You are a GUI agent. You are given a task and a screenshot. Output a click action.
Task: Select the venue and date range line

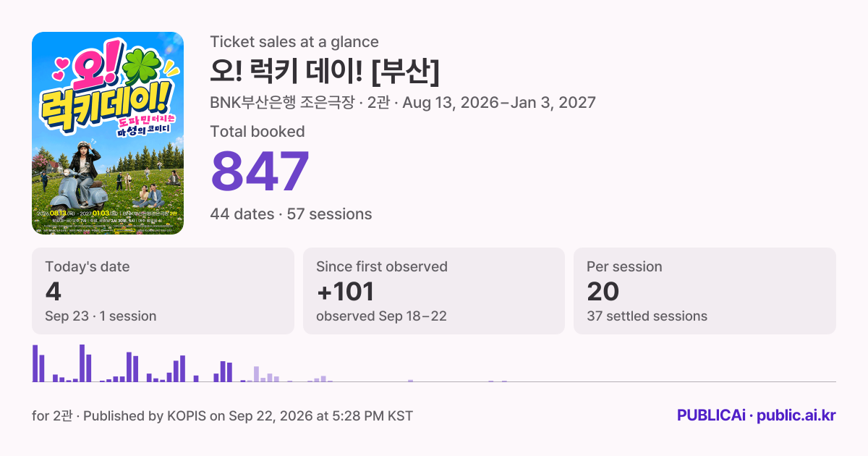tap(403, 102)
